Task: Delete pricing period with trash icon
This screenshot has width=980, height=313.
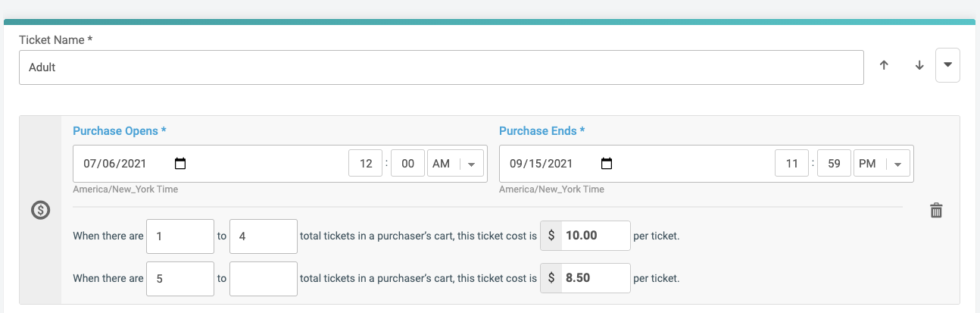Action: tap(936, 211)
